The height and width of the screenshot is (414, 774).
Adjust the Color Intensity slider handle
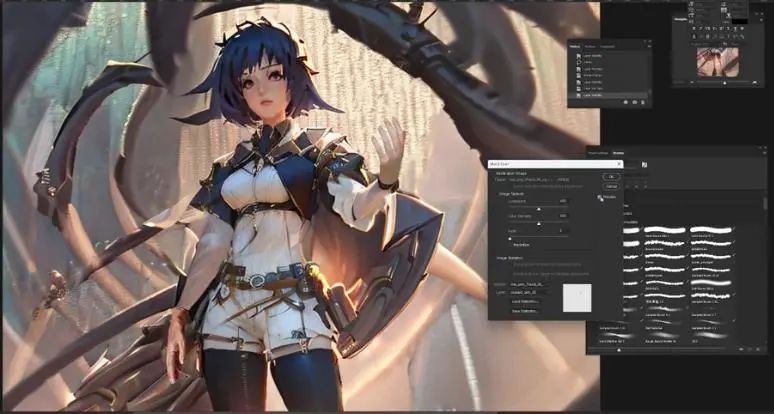point(539,224)
